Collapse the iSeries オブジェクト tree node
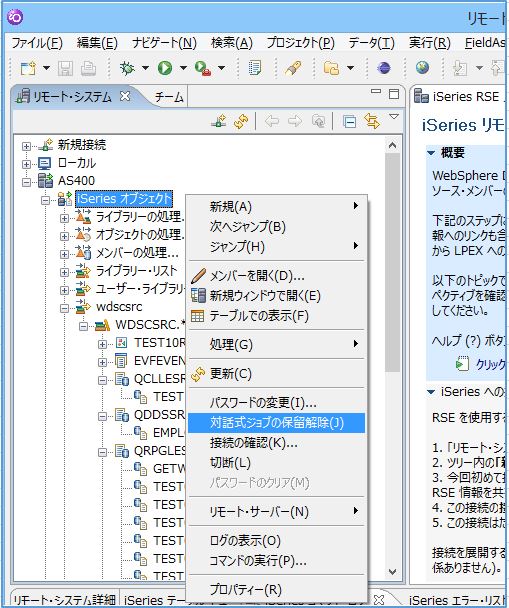 (45, 200)
